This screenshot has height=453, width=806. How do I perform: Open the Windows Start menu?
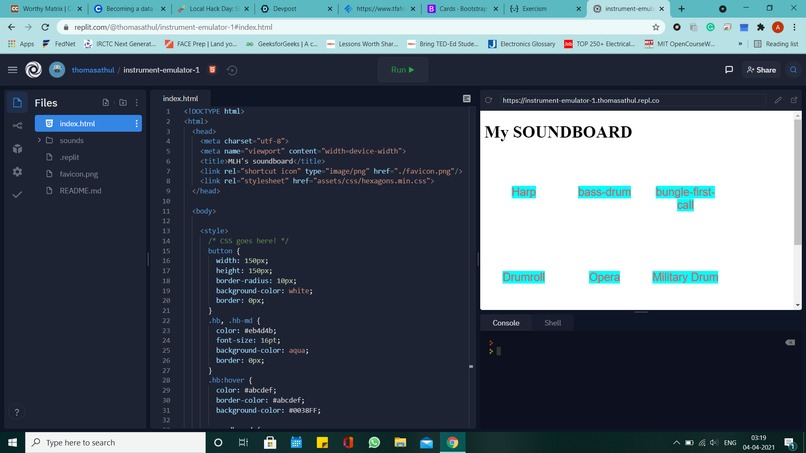tap(12, 442)
